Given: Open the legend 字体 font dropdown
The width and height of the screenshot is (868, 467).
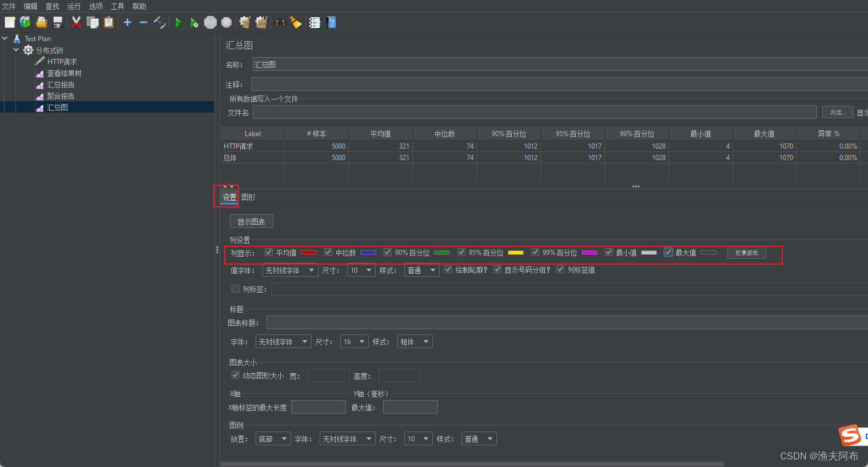Looking at the screenshot, I should (348, 438).
